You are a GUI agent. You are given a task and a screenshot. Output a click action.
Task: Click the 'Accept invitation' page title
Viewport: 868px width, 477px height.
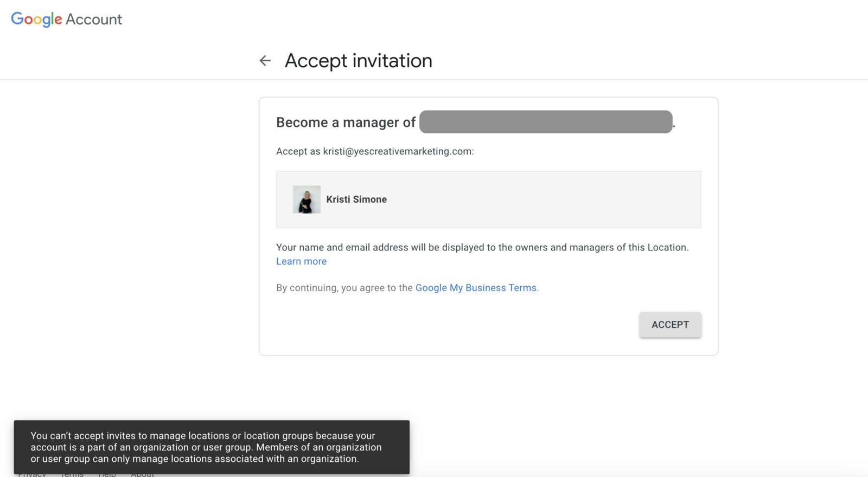359,61
